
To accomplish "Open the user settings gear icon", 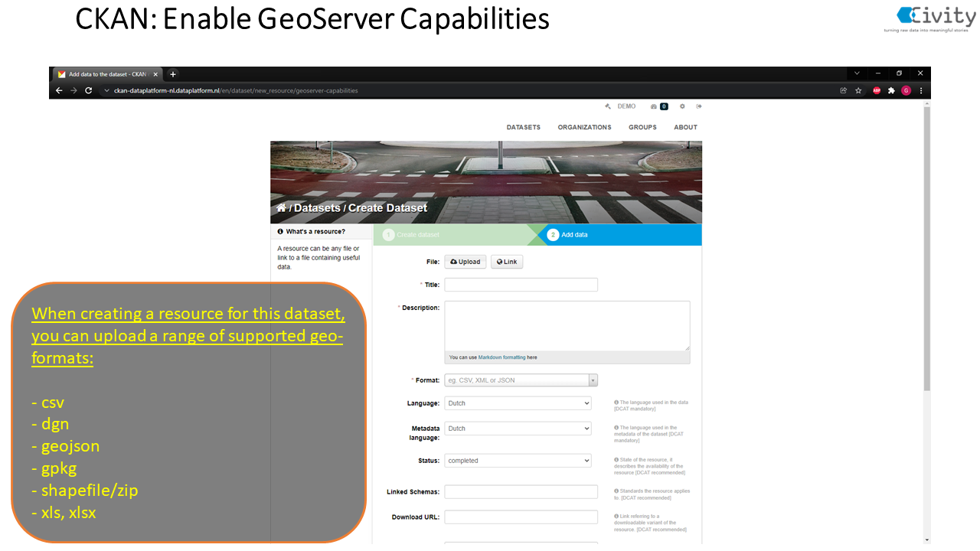I will click(x=682, y=106).
